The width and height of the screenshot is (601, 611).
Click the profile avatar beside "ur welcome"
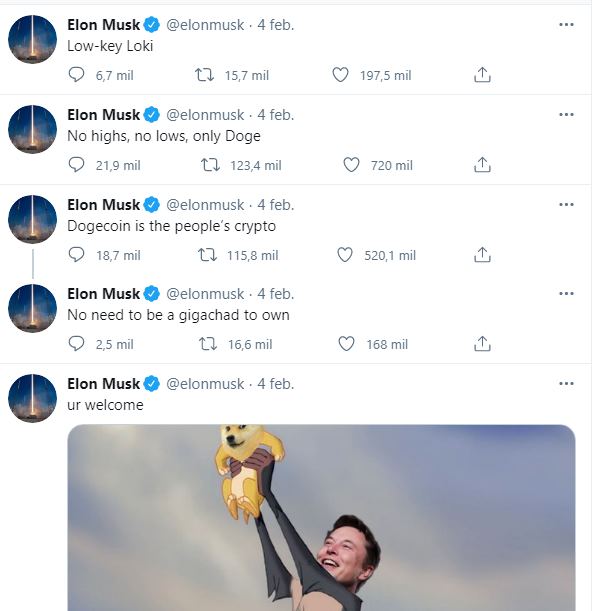click(x=32, y=398)
